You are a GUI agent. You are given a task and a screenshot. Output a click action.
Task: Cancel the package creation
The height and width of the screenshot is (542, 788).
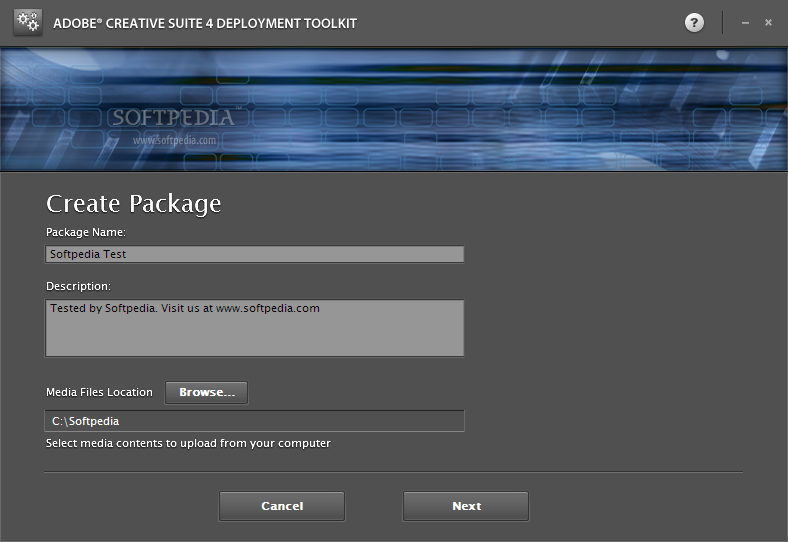click(282, 506)
